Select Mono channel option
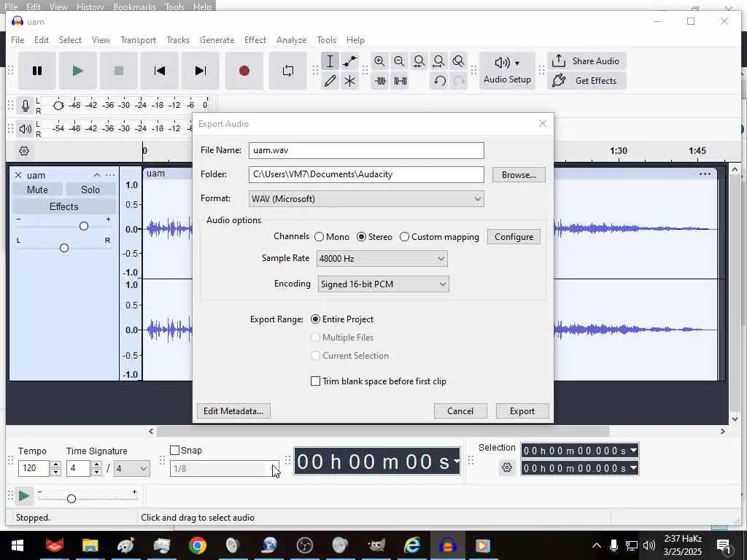The width and height of the screenshot is (747, 560). tap(332, 237)
